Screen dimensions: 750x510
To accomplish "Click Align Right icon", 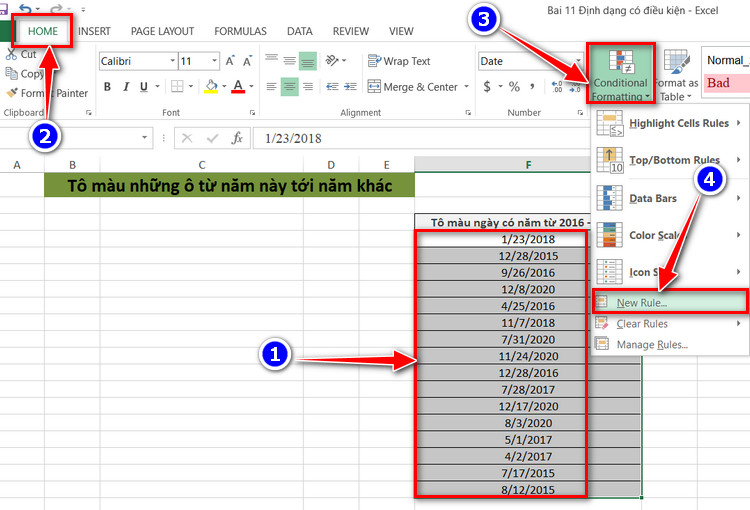I will click(308, 87).
